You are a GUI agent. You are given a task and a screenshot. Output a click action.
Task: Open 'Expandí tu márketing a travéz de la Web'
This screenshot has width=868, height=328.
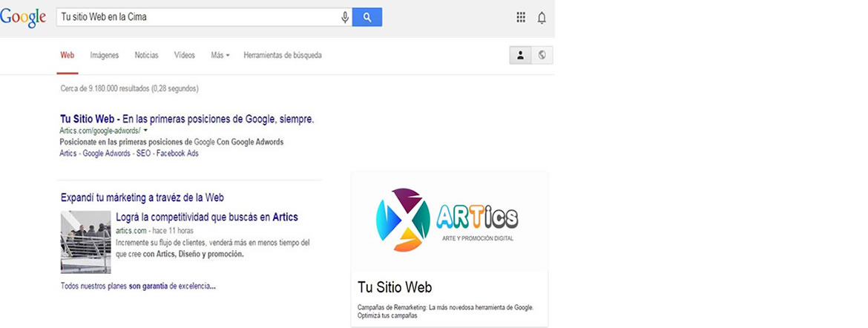tap(142, 197)
